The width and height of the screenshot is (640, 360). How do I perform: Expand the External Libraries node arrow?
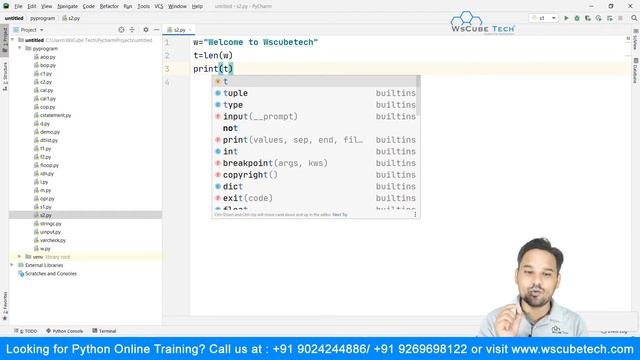click(13, 265)
